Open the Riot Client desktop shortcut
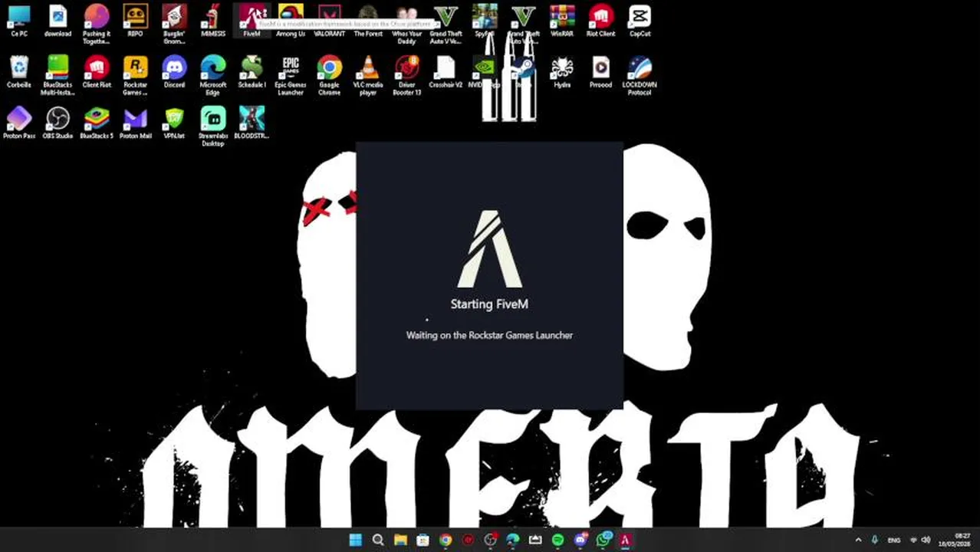This screenshot has height=552, width=980. (x=600, y=21)
